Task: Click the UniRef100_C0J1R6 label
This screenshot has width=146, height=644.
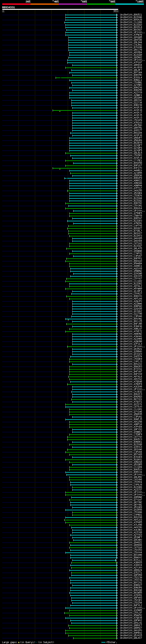Action: [131, 22]
